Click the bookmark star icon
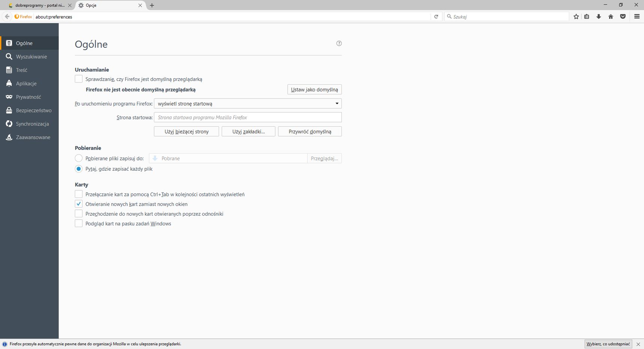This screenshot has width=644, height=349. [576, 16]
